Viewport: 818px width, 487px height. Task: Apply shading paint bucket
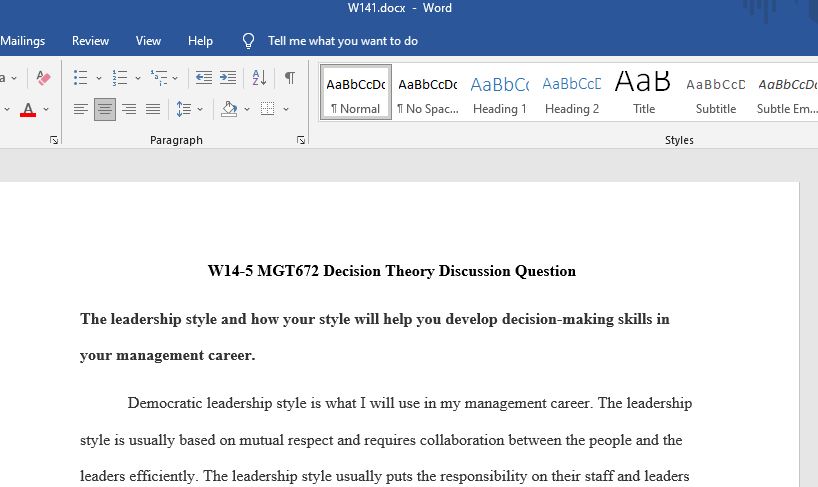(228, 109)
